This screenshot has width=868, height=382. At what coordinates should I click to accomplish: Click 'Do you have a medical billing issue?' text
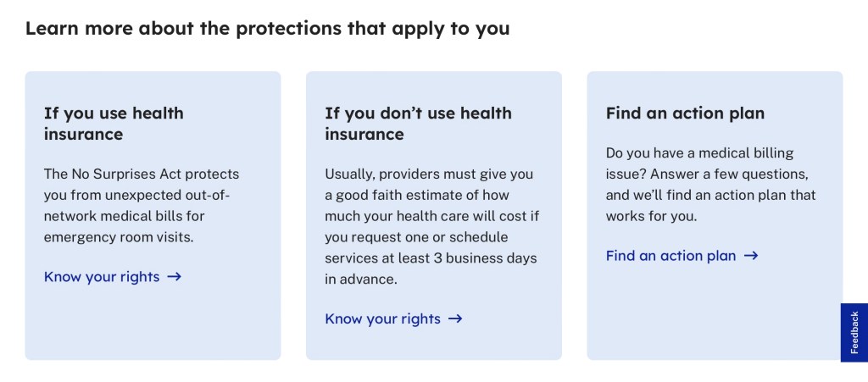tap(699, 153)
